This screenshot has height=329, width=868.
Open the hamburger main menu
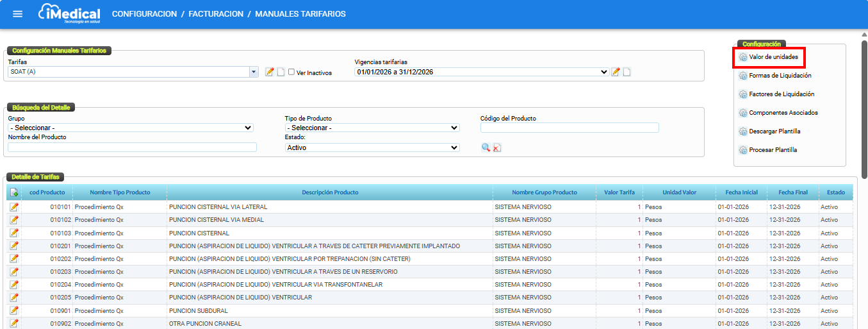[x=17, y=14]
